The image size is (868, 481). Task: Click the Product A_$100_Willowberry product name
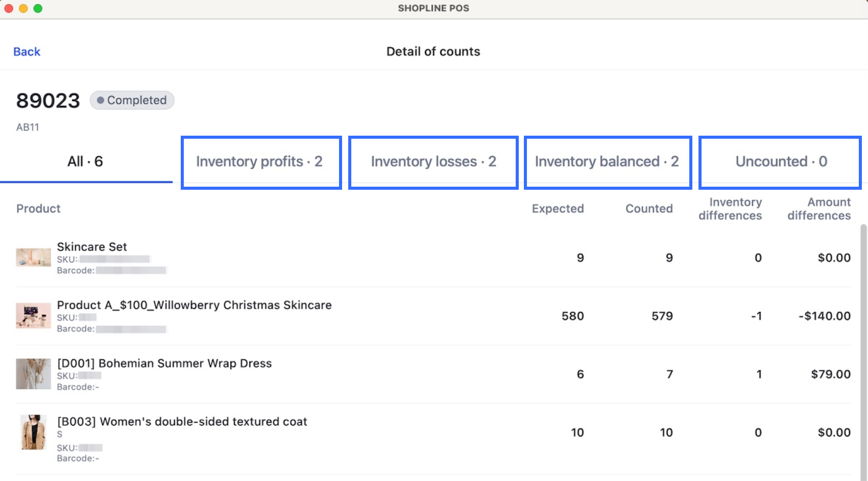(x=194, y=305)
